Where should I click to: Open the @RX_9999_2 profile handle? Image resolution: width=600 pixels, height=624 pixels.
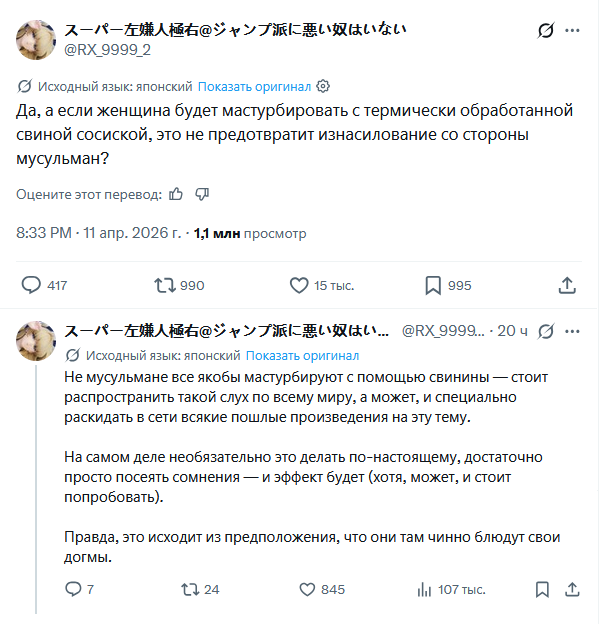click(x=108, y=50)
